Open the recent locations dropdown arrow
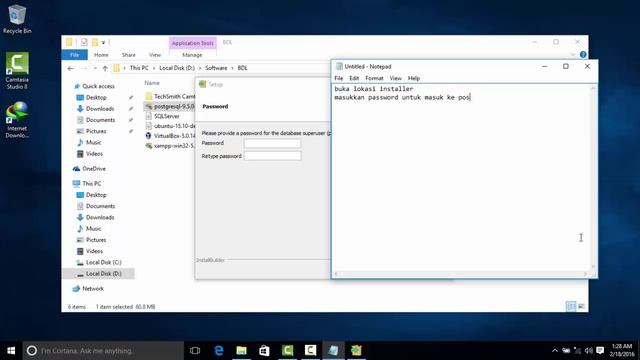This screenshot has width=640, height=360. click(95, 68)
